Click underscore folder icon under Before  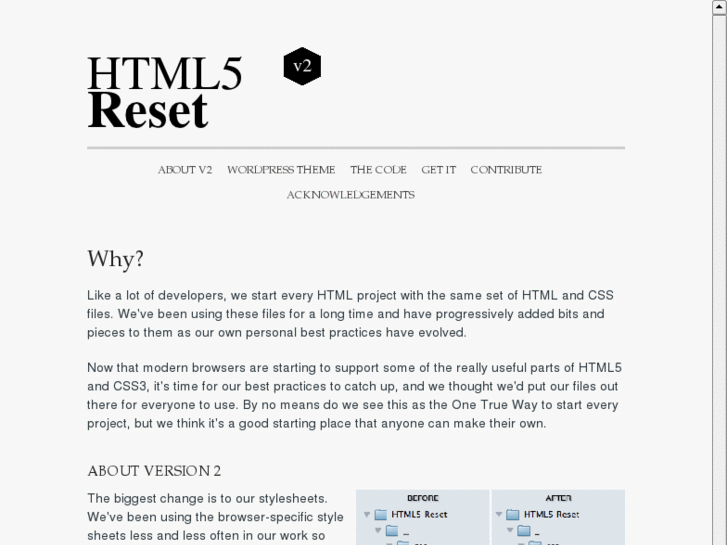pyautogui.click(x=392, y=530)
